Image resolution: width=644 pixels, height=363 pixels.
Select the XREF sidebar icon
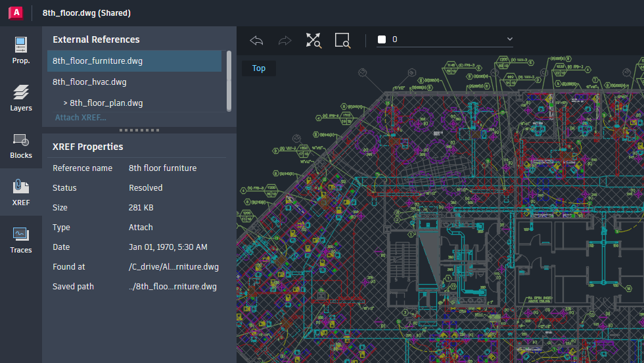tap(21, 193)
